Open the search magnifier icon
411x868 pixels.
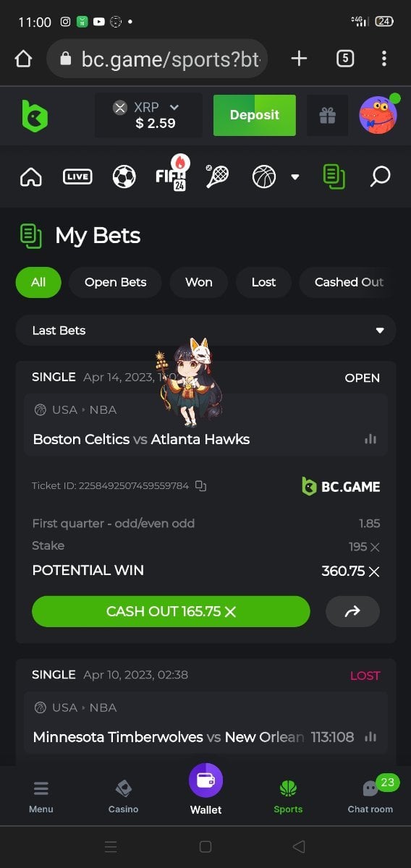point(380,176)
